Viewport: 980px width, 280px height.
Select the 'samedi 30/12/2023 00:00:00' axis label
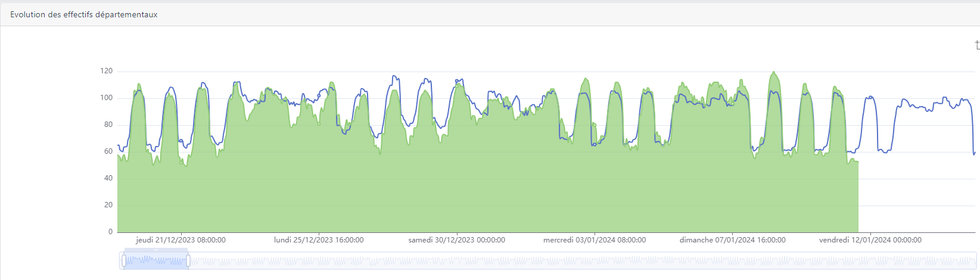tap(456, 240)
